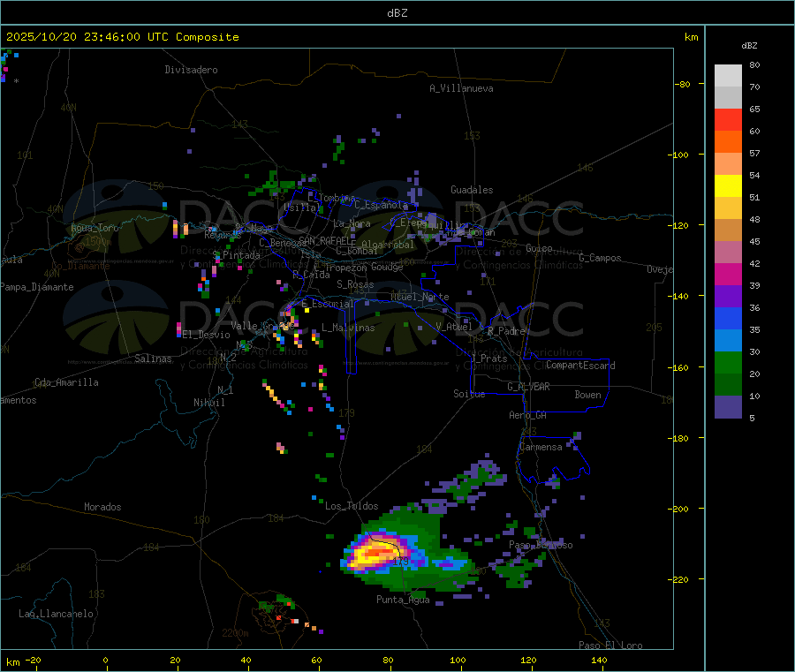Image resolution: width=795 pixels, height=672 pixels.
Task: Click the Punta_Agua map label
Action: coord(403,600)
